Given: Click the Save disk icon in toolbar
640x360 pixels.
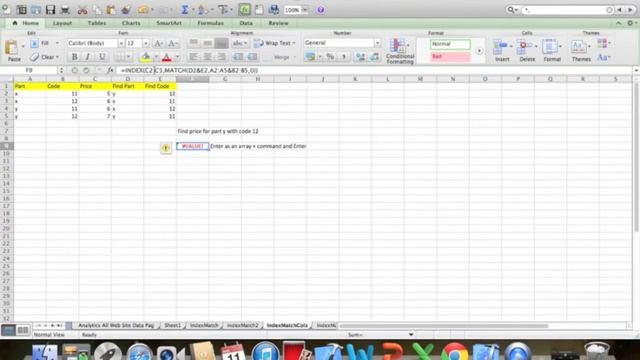Looking at the screenshot, I should pos(50,9).
